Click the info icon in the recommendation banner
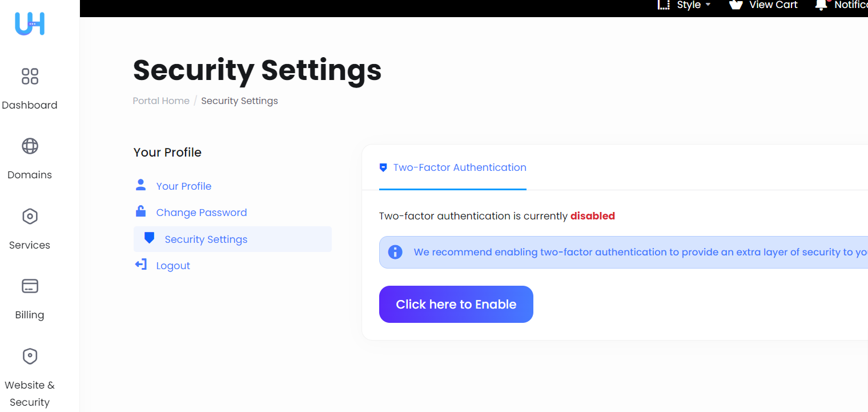Viewport: 868px width, 412px height. 395,251
